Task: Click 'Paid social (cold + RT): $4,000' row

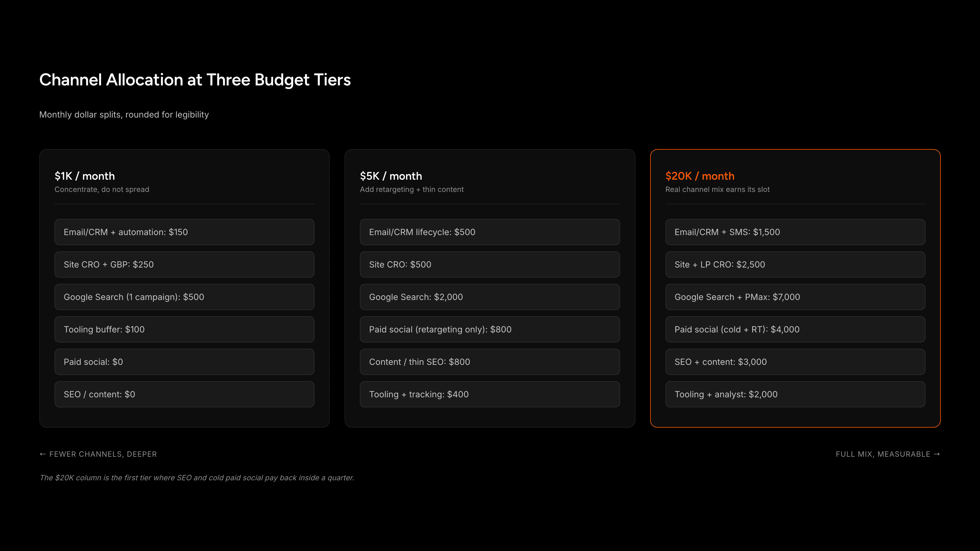Action: point(795,329)
